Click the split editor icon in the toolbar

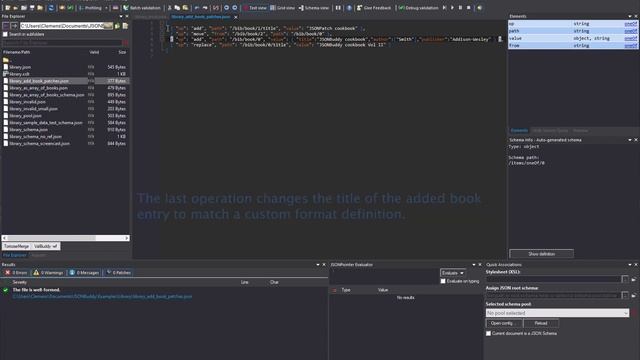338,8
